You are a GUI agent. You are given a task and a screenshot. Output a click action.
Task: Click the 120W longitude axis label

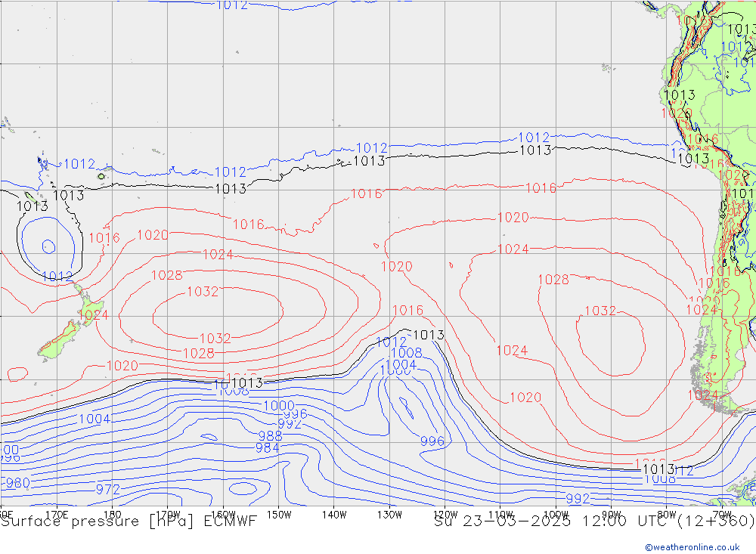445,515
